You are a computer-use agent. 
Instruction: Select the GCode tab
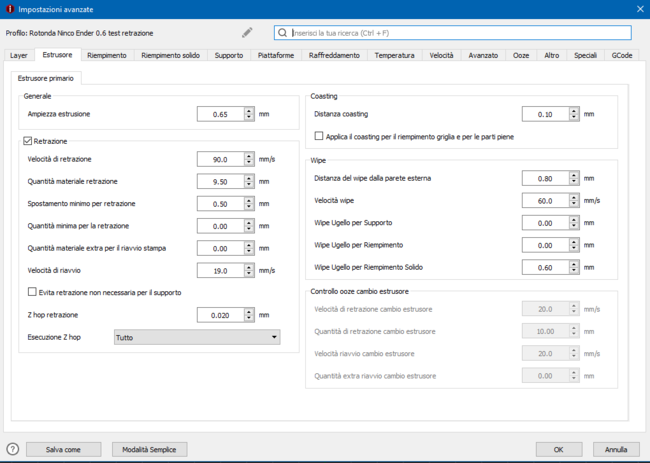[x=622, y=56]
